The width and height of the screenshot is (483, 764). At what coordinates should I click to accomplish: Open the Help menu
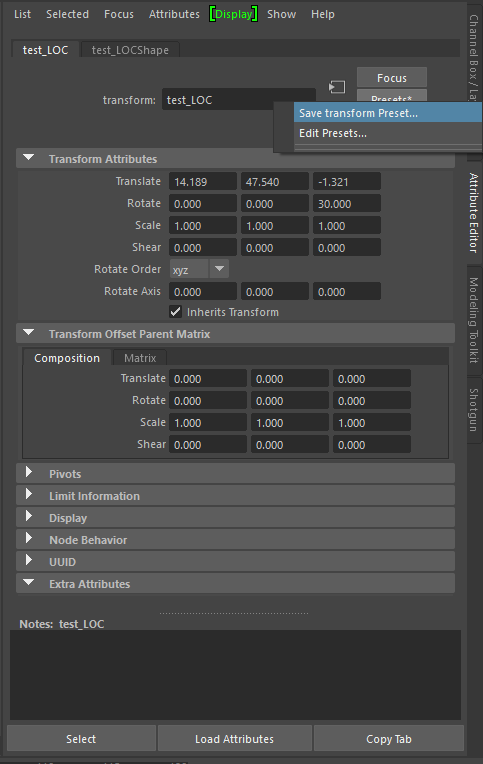(x=323, y=14)
